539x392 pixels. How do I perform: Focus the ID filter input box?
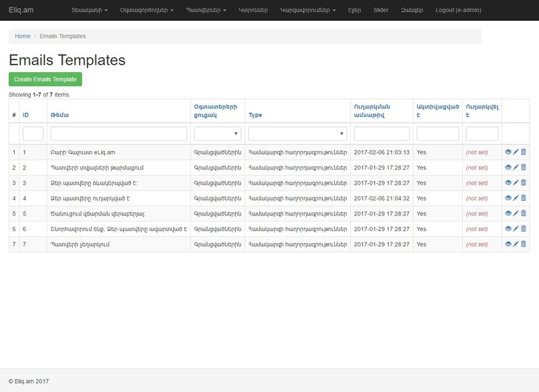[x=33, y=134]
